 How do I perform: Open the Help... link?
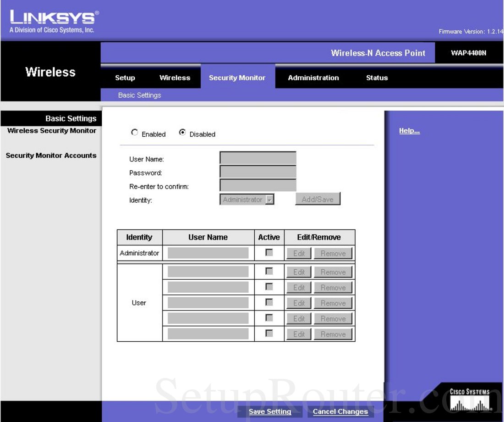[409, 131]
